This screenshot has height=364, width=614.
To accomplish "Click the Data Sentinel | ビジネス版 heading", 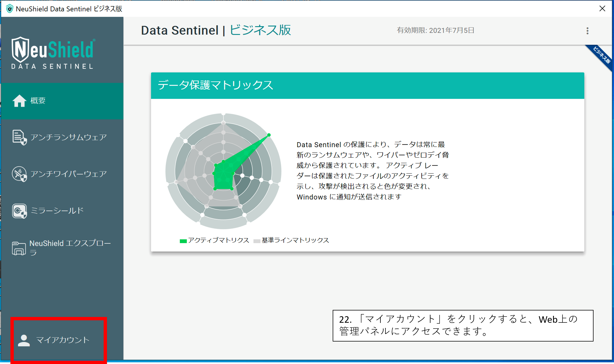I will click(216, 30).
